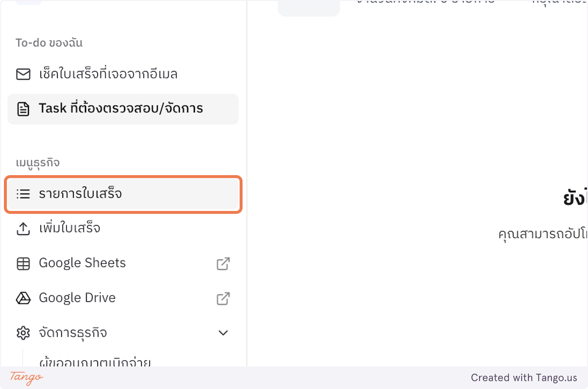
Task: Click the Created with Tango.us link
Action: pos(524,378)
